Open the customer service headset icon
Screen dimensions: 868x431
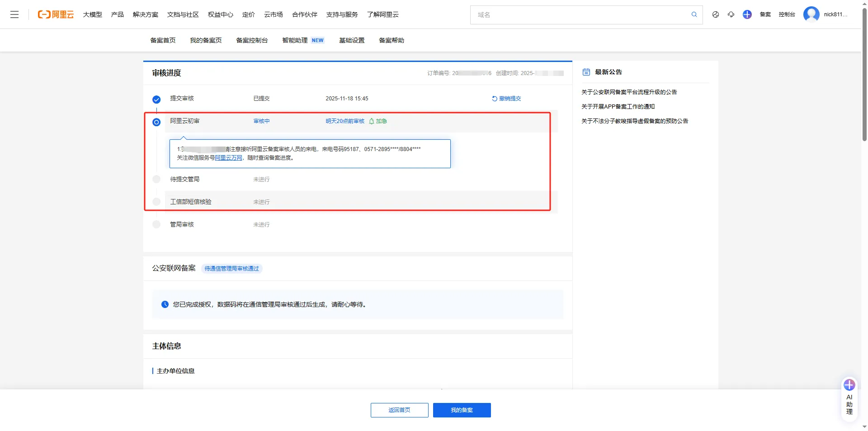tap(731, 14)
